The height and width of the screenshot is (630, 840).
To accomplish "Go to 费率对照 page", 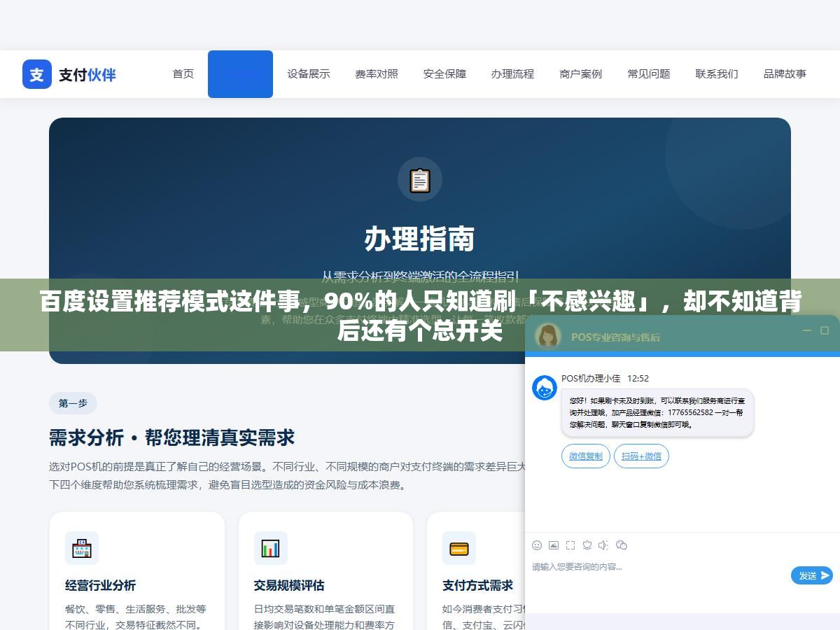I will (x=377, y=73).
